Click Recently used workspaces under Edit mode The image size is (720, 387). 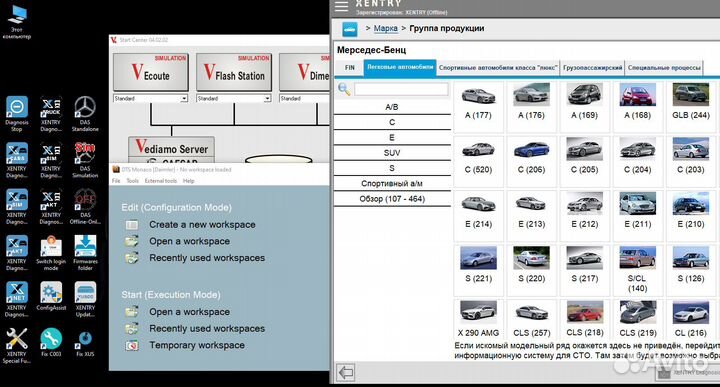pos(207,258)
